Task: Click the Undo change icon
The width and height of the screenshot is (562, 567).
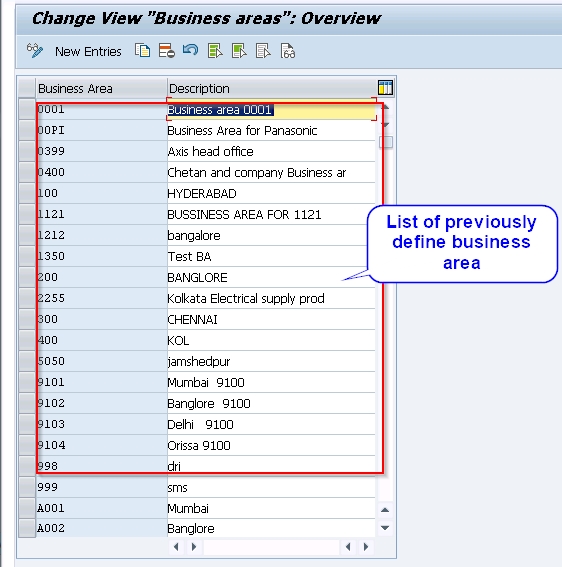Action: (x=191, y=50)
